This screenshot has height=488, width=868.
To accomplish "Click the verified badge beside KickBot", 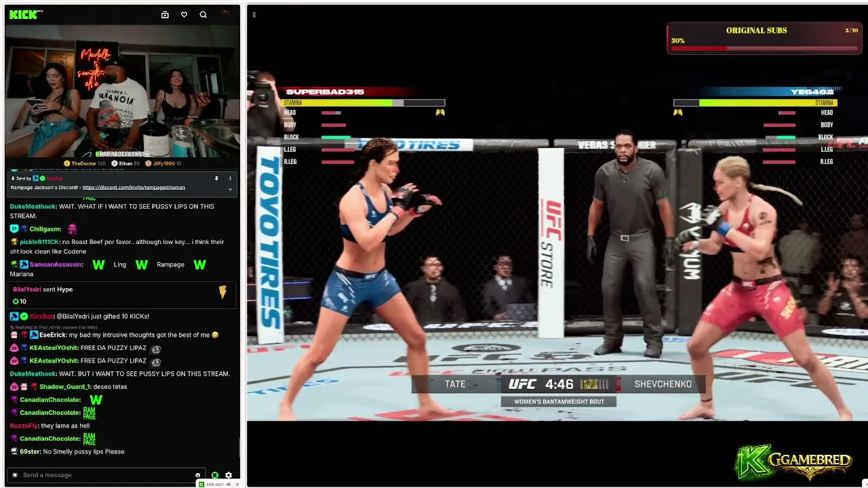I will (24, 317).
